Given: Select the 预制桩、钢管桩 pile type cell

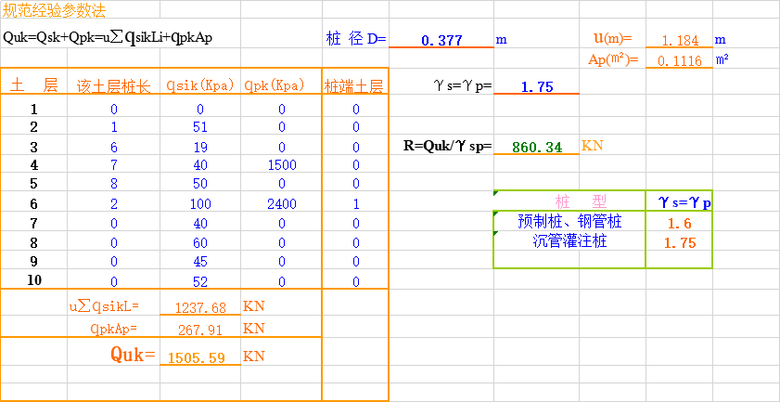Looking at the screenshot, I should (569, 222).
